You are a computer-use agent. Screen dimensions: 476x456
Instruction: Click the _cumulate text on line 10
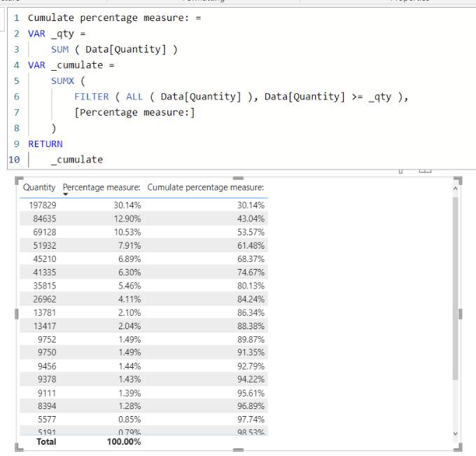tap(77, 160)
